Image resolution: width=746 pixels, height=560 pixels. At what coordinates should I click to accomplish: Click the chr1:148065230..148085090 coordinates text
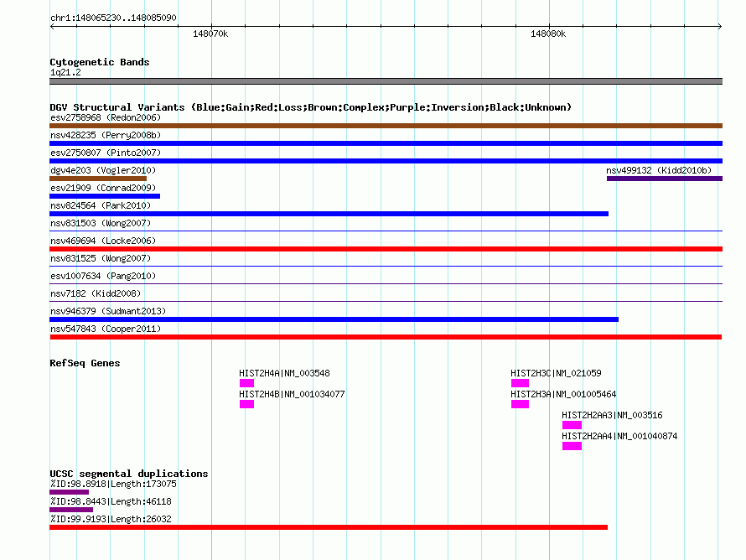113,18
